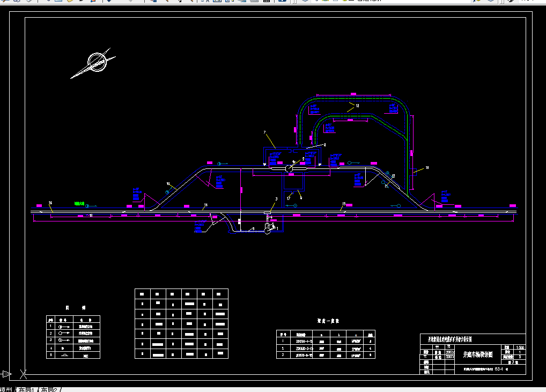This screenshot has width=546, height=392.
Task: Click the UCS origin X marker
Action: tap(23, 374)
